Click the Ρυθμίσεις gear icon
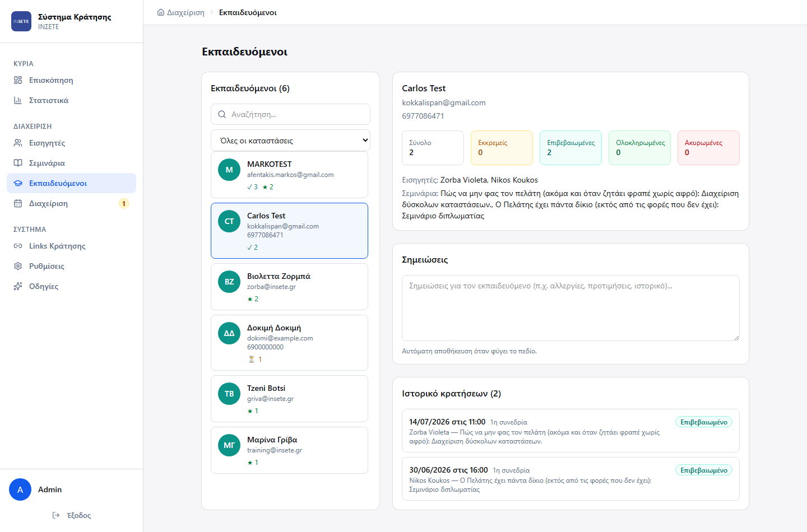The image size is (807, 532). 18,266
